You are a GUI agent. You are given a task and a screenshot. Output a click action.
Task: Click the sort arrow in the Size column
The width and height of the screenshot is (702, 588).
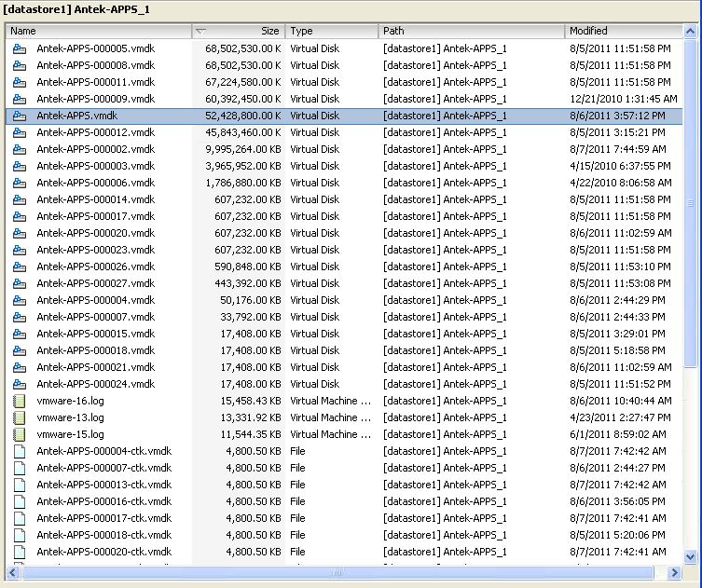click(x=200, y=32)
